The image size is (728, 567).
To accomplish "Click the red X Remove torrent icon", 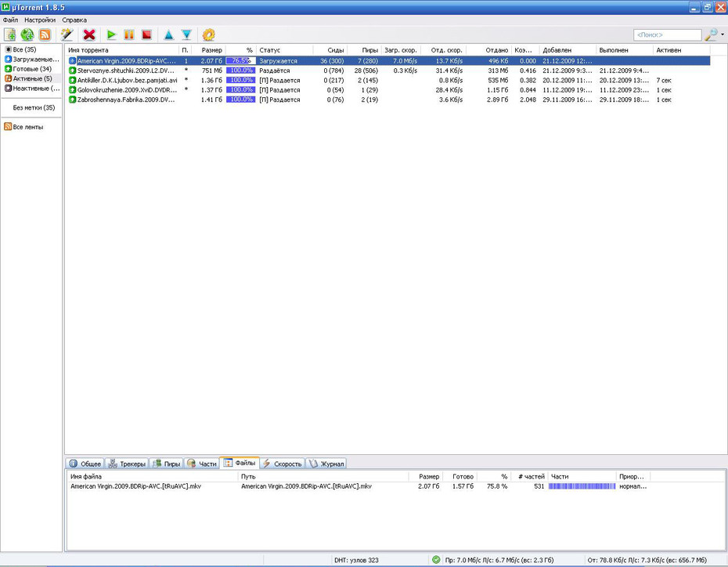I will (x=89, y=34).
